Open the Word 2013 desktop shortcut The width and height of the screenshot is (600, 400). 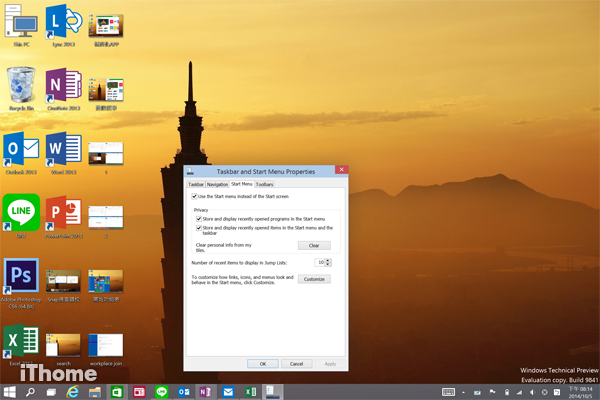pos(61,149)
